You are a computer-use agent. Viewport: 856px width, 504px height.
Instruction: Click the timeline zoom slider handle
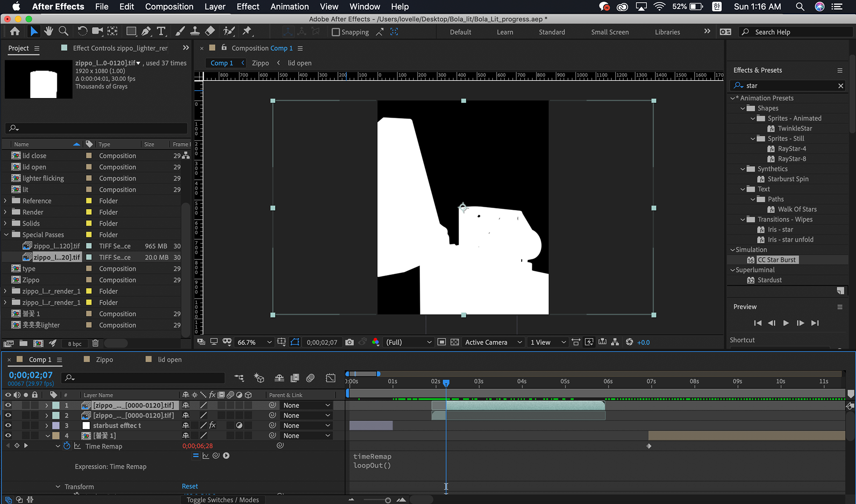coord(388,500)
